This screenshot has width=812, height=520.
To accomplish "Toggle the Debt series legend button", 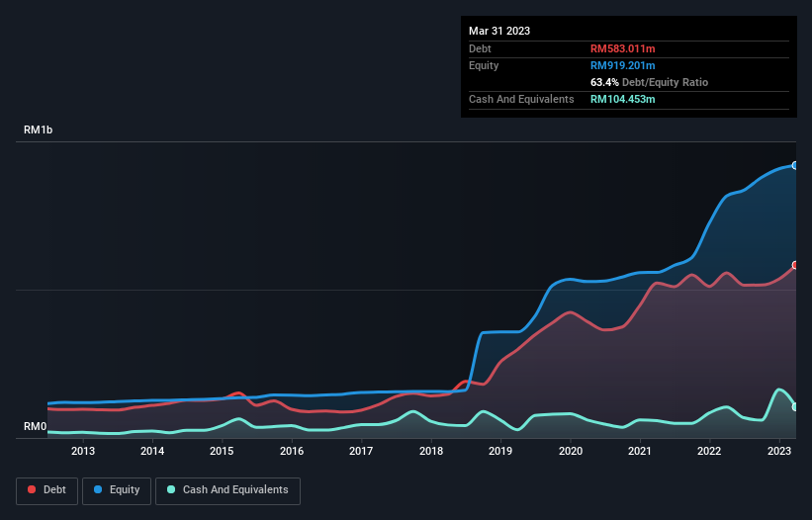I will click(46, 490).
